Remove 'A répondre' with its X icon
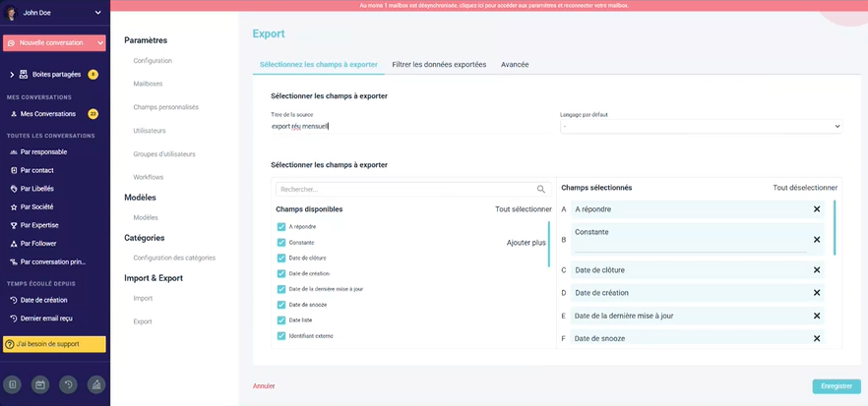Screen dimensions: 868x406 pos(817,209)
